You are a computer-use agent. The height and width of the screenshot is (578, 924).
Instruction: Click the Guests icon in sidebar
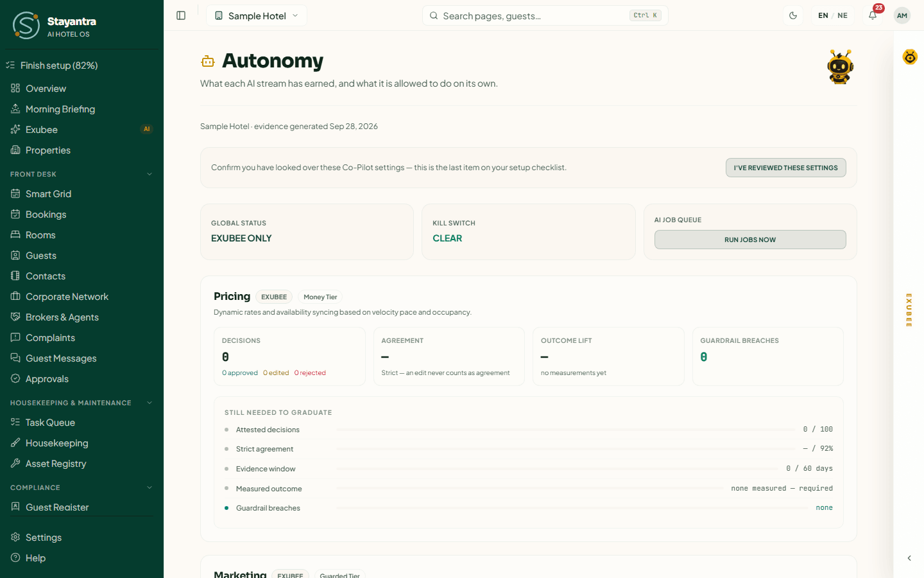[x=15, y=255]
